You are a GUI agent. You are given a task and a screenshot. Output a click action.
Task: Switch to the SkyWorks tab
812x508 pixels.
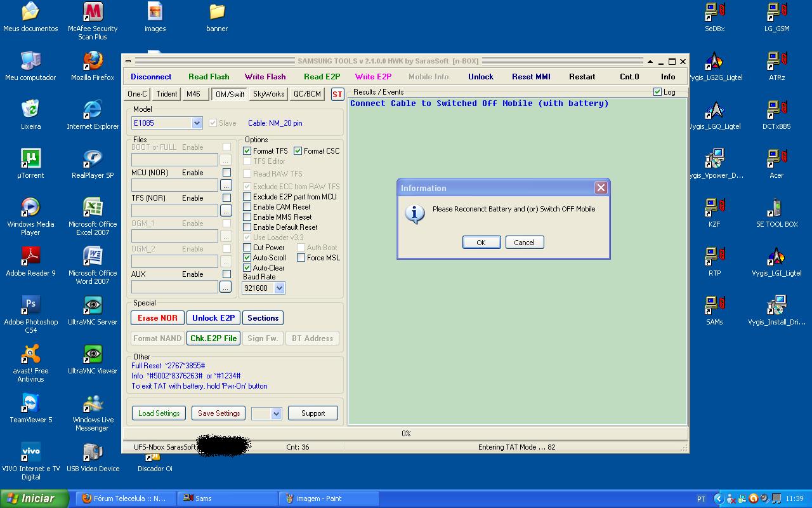[x=268, y=94]
